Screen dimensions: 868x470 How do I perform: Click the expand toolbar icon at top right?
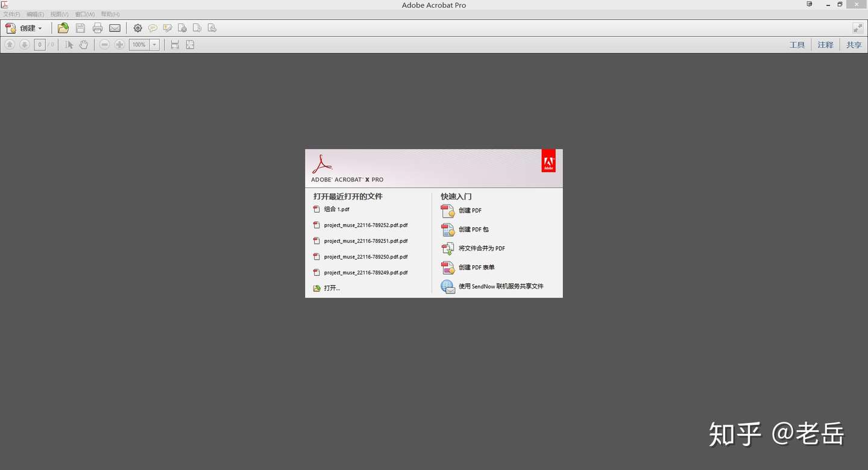[x=858, y=28]
